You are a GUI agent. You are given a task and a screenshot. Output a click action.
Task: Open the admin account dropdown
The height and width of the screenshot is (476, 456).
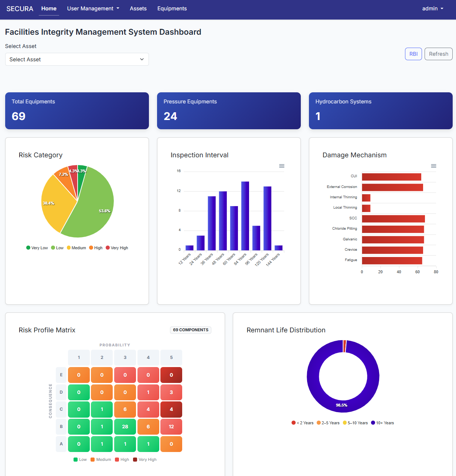pos(433,8)
